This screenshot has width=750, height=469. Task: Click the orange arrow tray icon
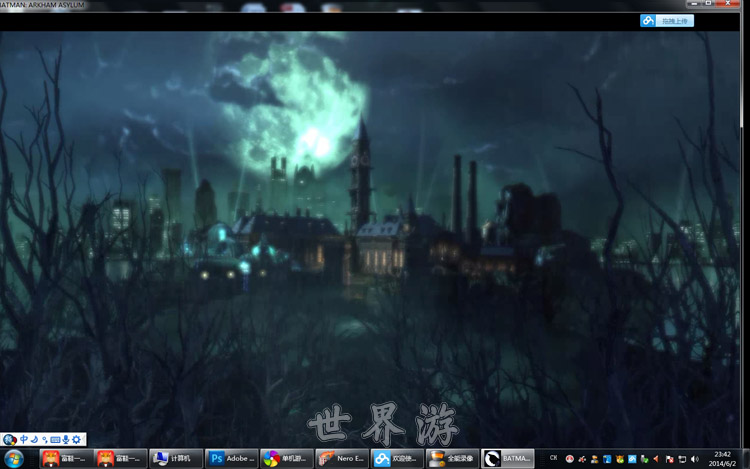tap(656, 459)
